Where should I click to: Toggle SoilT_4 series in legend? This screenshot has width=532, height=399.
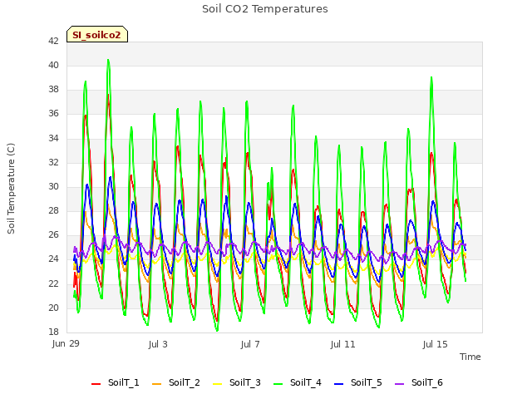(298, 382)
